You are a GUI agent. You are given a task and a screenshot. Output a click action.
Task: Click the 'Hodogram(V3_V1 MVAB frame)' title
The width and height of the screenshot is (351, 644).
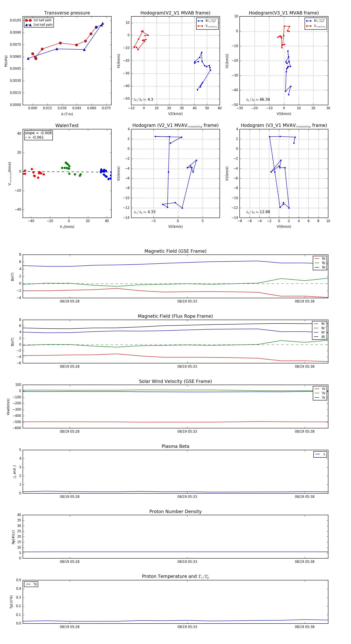click(x=284, y=13)
